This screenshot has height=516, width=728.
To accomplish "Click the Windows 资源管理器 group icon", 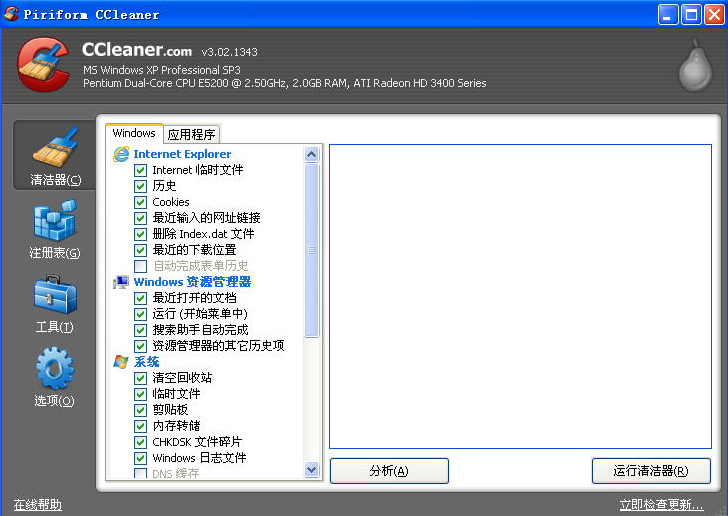I will [x=122, y=282].
